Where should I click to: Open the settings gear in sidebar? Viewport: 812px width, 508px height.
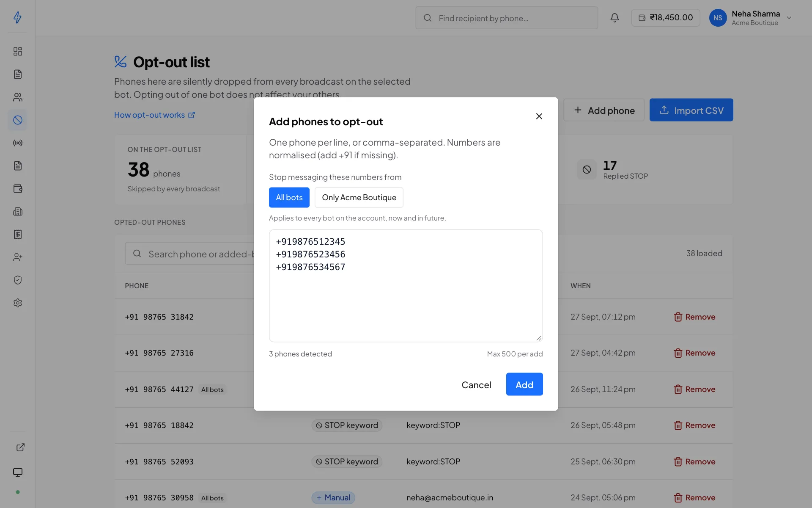click(17, 303)
